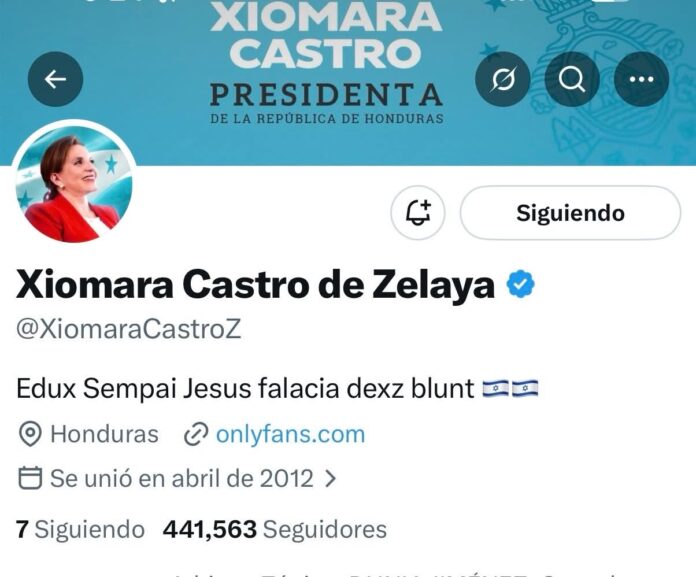Open the three-dots more options menu
Screen dimensions: 696x577
[641, 79]
